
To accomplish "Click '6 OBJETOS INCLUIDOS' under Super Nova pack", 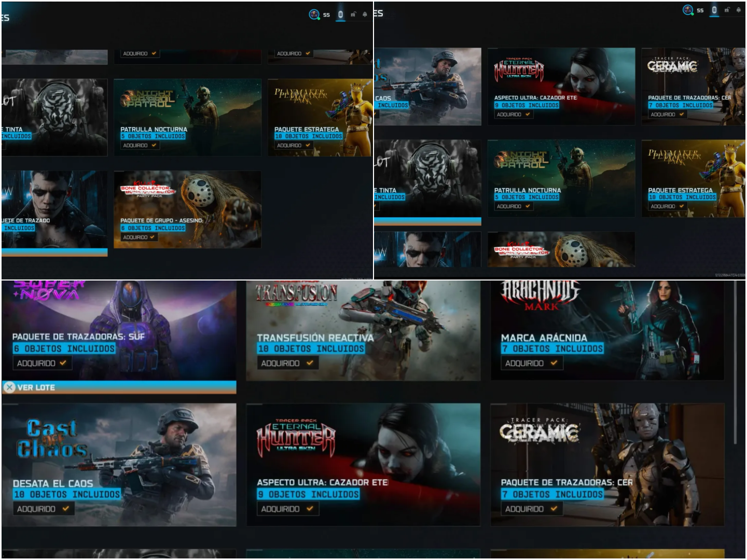I will point(64,349).
